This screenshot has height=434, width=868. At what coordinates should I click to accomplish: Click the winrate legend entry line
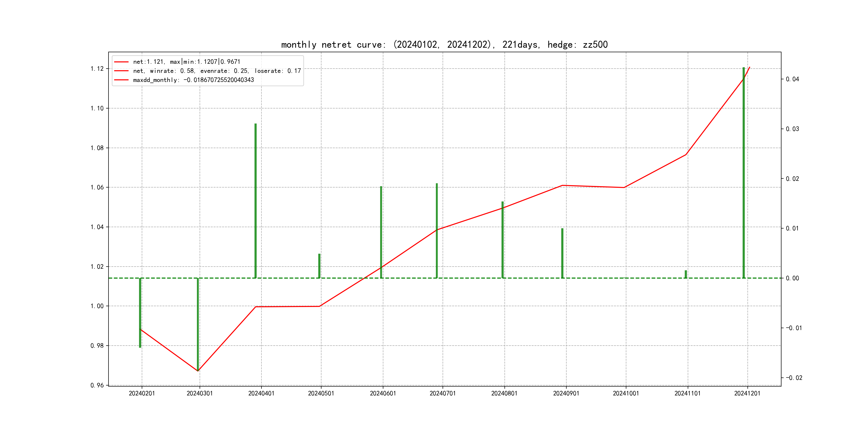coord(121,71)
